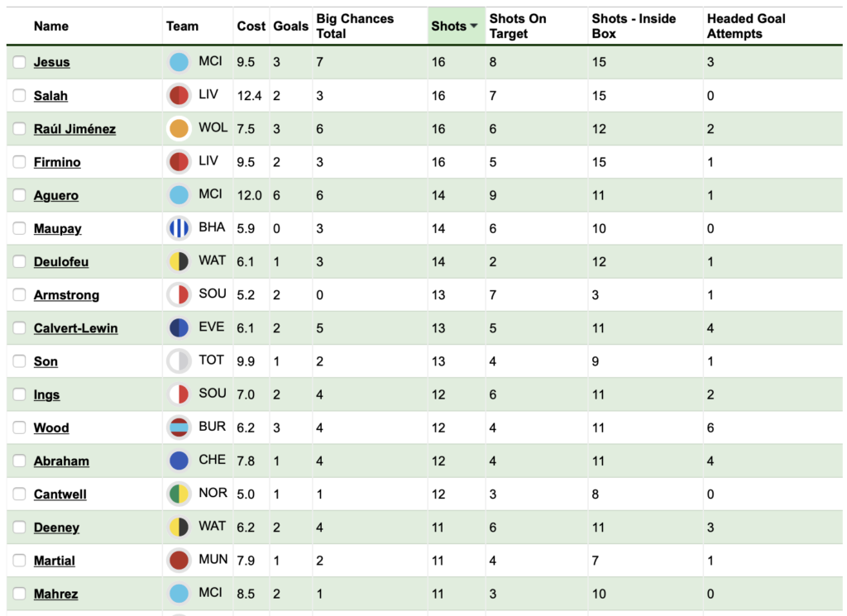Click Chelsea blue badge next to Abraham

click(x=179, y=461)
